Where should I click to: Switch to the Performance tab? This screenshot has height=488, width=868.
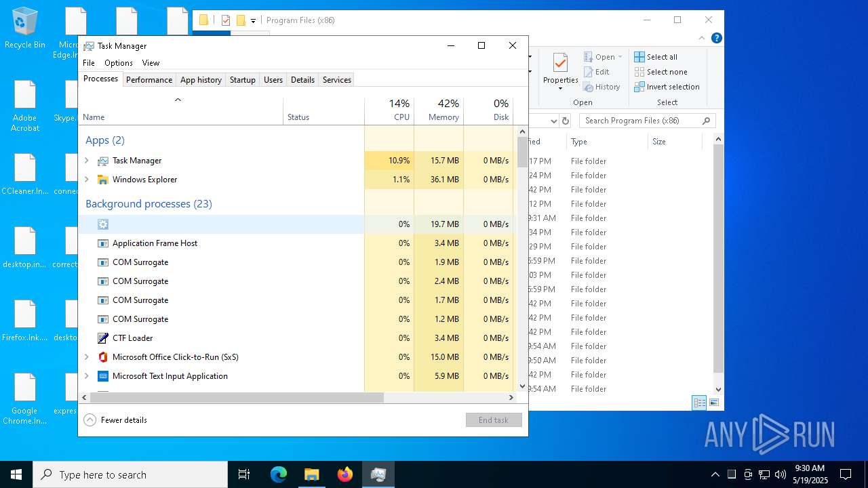149,79
